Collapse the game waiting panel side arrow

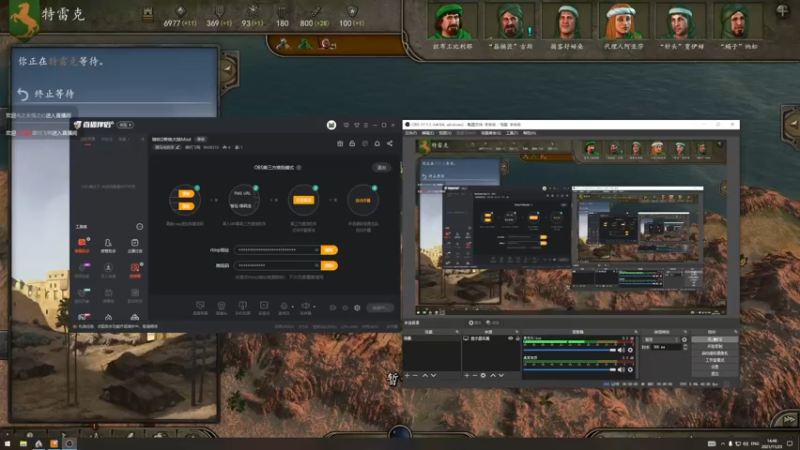click(228, 70)
